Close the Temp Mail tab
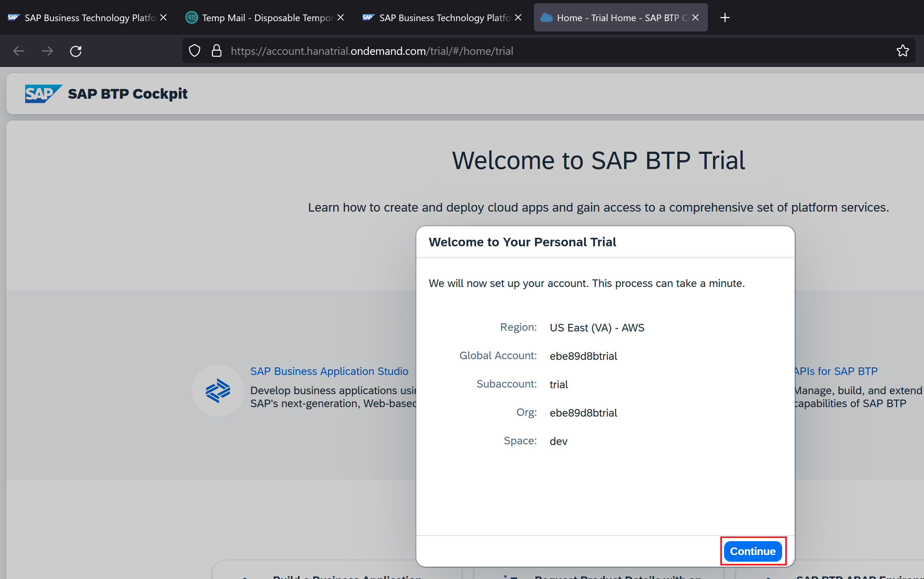The height and width of the screenshot is (579, 924). (340, 18)
